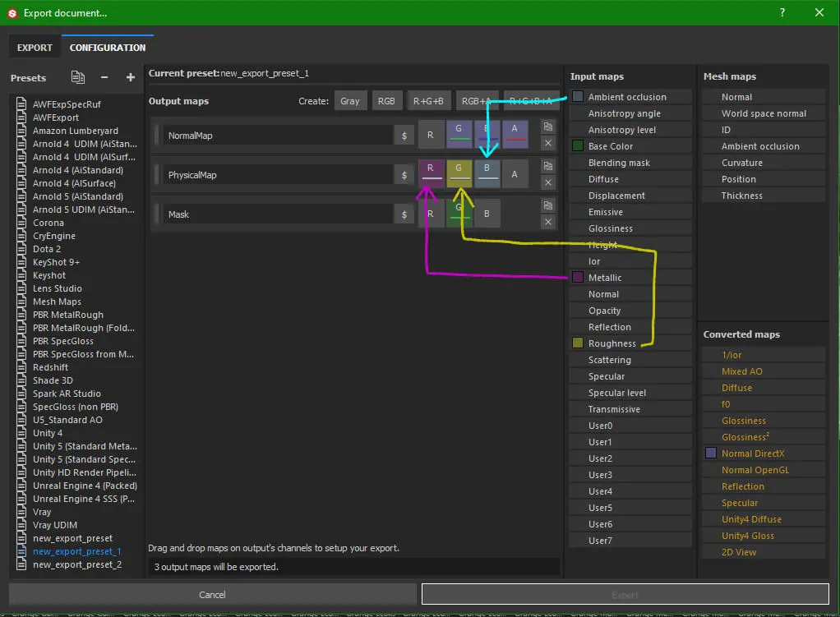840x617 pixels.
Task: Select the PhysicalMap A channel slot
Action: [515, 174]
